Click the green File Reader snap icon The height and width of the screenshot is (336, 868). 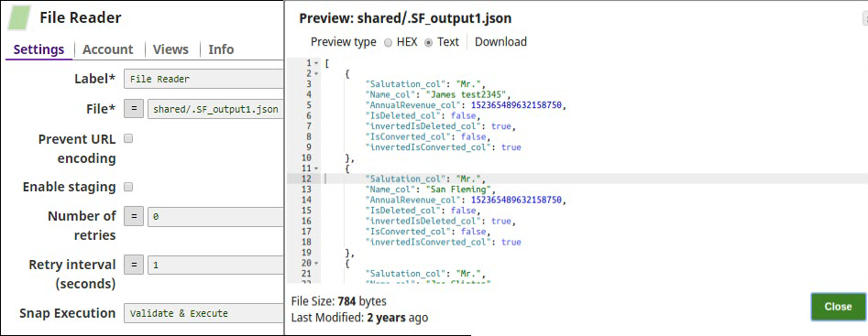coord(20,17)
